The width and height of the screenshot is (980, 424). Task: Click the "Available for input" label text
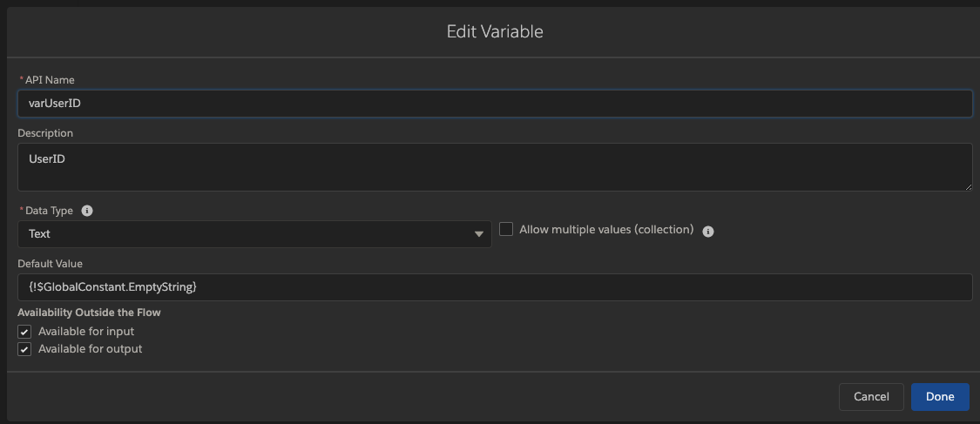point(86,332)
